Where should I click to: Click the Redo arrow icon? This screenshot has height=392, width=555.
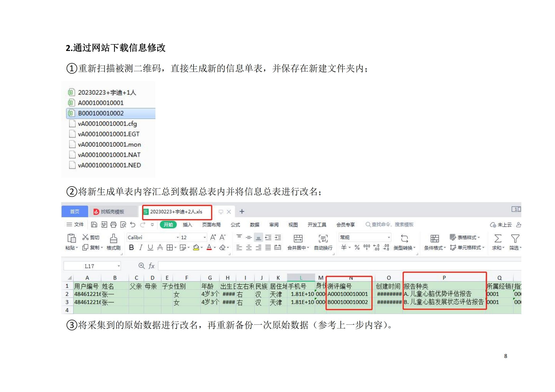(x=143, y=225)
